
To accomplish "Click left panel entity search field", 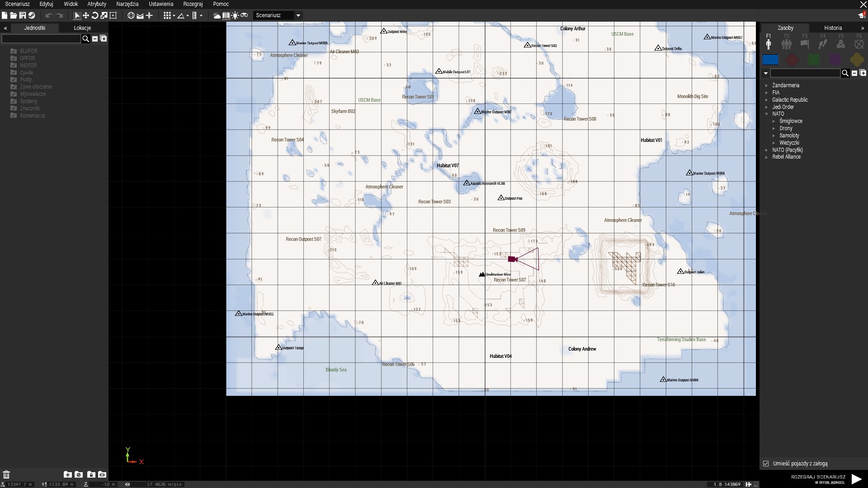I will tap(41, 39).
